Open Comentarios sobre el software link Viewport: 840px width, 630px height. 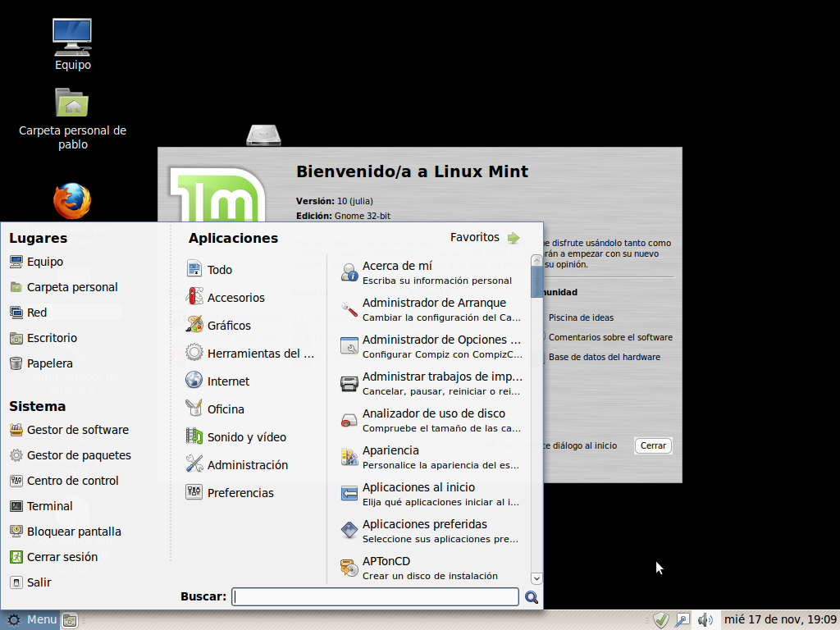610,337
